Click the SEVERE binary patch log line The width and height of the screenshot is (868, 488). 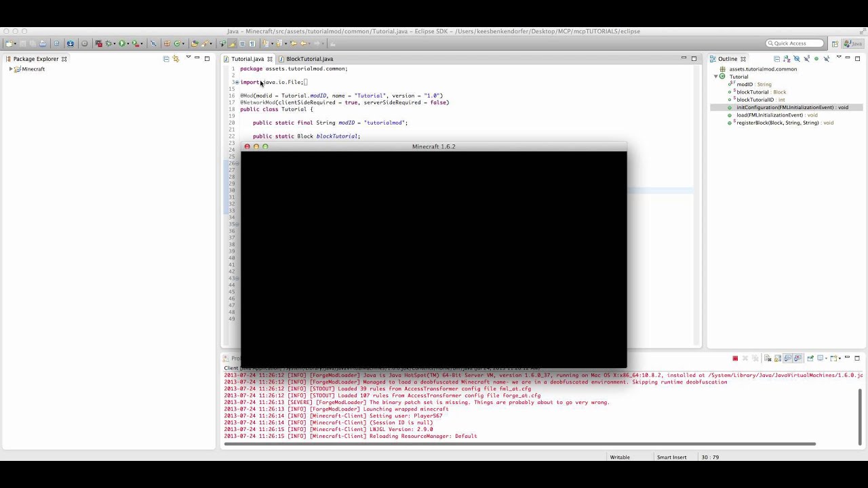pyautogui.click(x=416, y=402)
